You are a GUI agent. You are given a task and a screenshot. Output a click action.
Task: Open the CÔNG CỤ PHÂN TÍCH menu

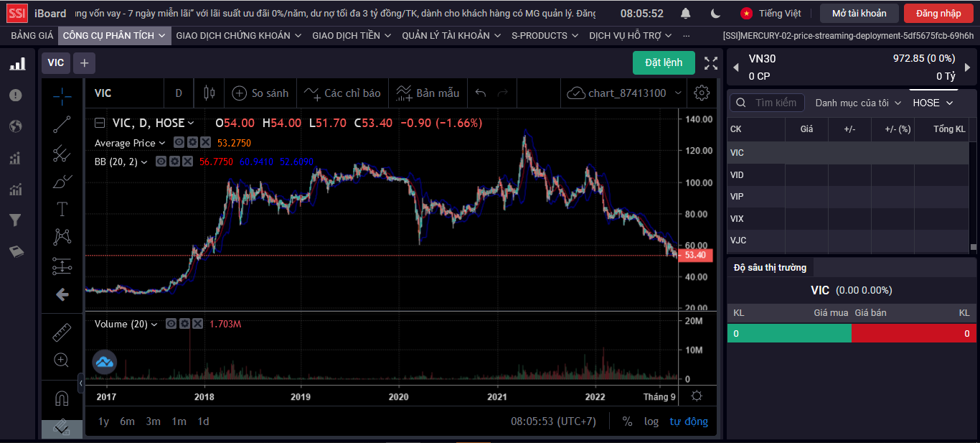tap(114, 35)
